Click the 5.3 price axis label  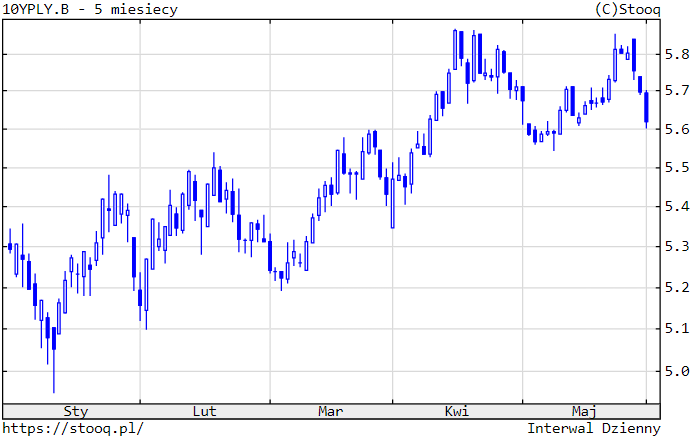[677, 247]
